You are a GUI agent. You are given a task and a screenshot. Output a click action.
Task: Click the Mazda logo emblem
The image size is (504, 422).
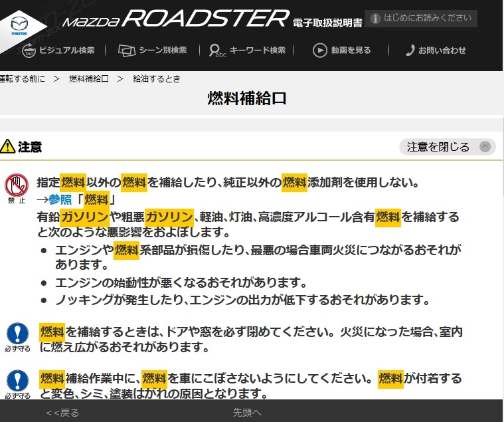coord(19,27)
